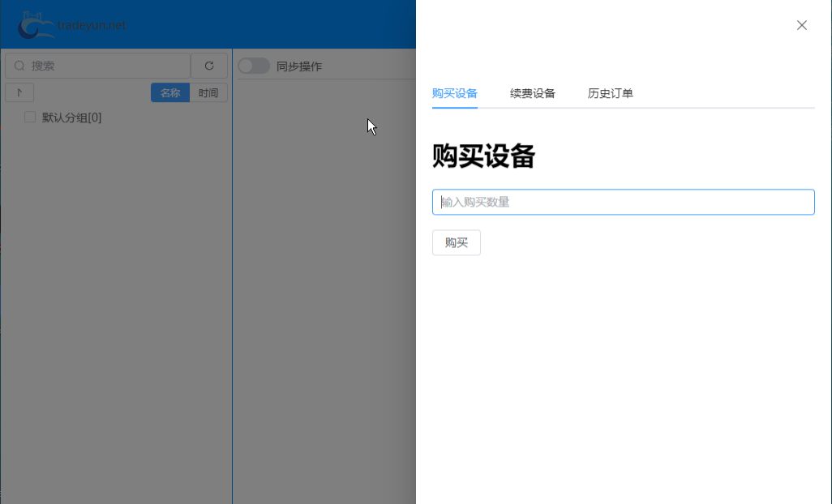Select the 购买设备 tab

[455, 93]
